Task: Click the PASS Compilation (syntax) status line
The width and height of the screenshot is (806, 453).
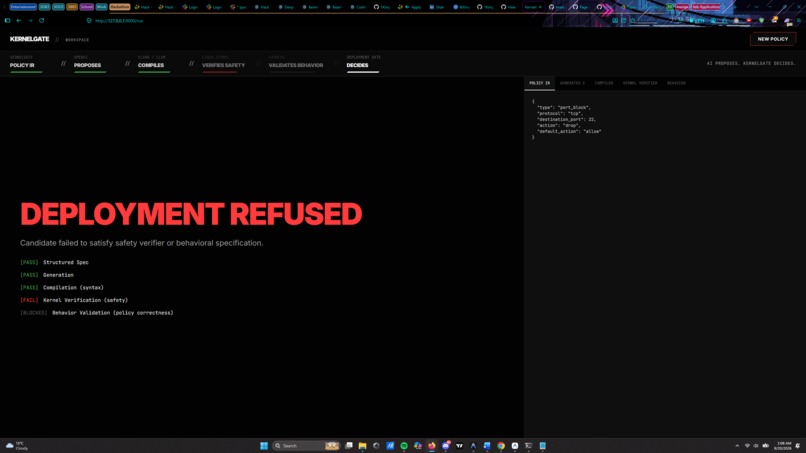Action: pos(62,287)
